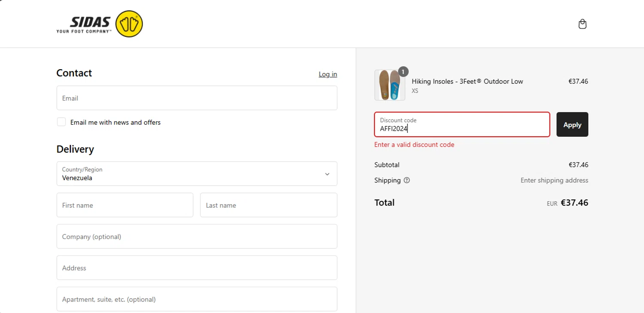This screenshot has height=313, width=644.
Task: Click the Log in link
Action: pos(328,74)
